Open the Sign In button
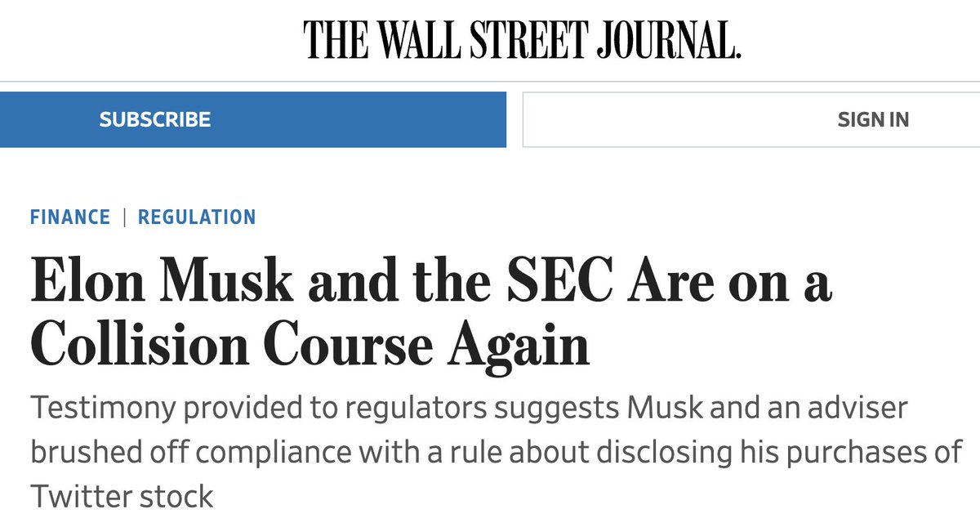 coord(872,119)
